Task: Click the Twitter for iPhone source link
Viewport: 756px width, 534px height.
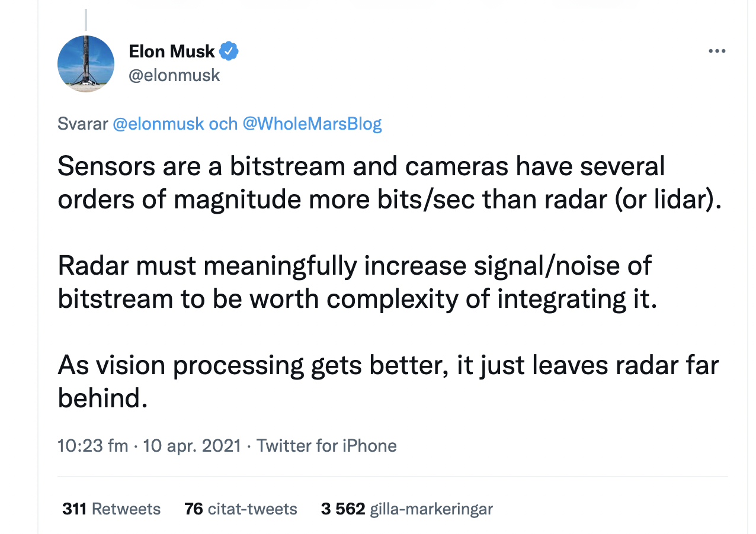Action: click(x=326, y=445)
